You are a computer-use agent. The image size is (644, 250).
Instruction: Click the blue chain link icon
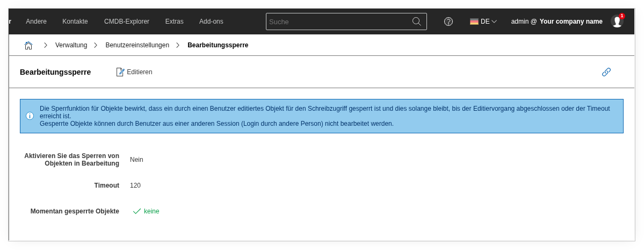pyautogui.click(x=606, y=72)
